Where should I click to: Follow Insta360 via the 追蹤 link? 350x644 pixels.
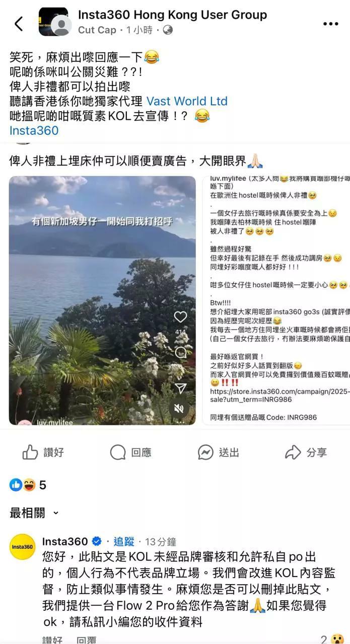[x=123, y=542]
